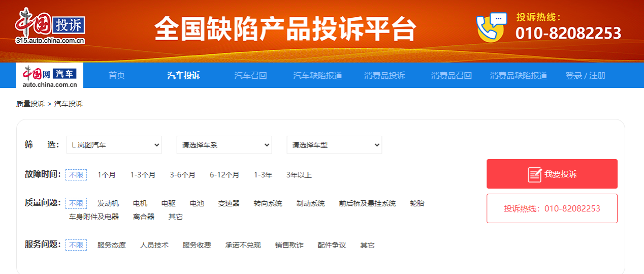644x274 pixels.
Task: Filter service issues by 承诺不兑现
Action: (x=243, y=245)
